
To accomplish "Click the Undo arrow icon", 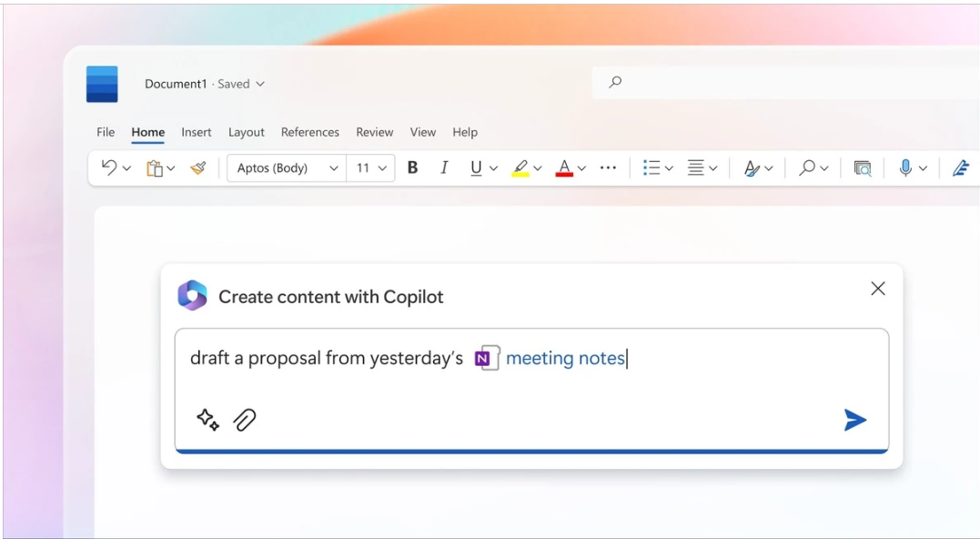I will tap(109, 168).
